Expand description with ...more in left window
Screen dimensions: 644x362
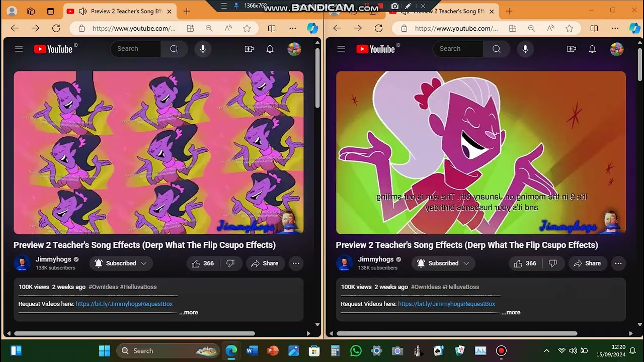pos(189,312)
